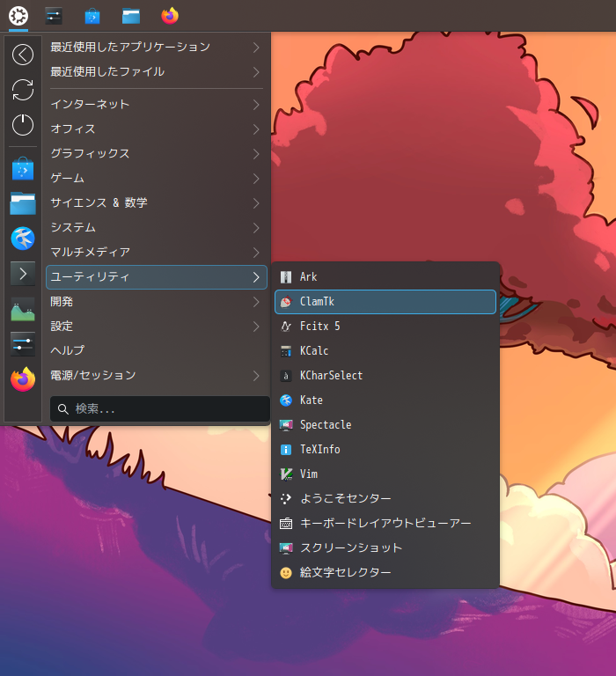This screenshot has width=616, height=676.
Task: Click the ようこそセンター icon
Action: (x=286, y=499)
